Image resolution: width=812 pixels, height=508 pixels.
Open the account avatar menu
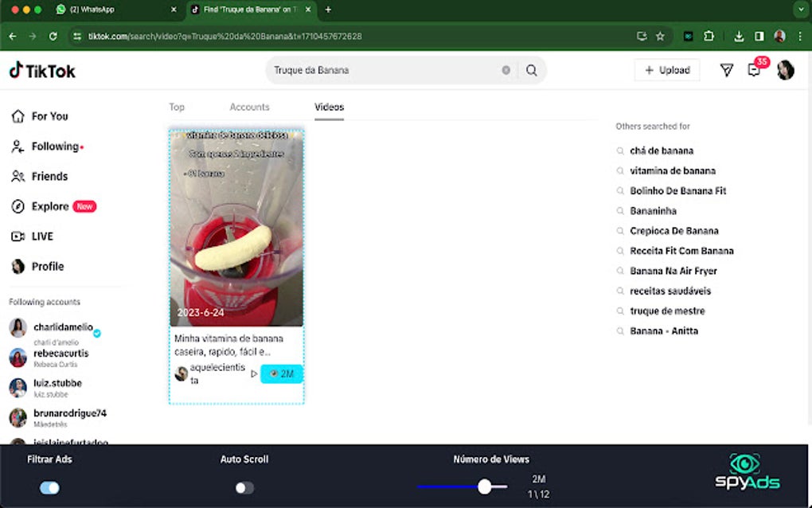[x=786, y=70]
